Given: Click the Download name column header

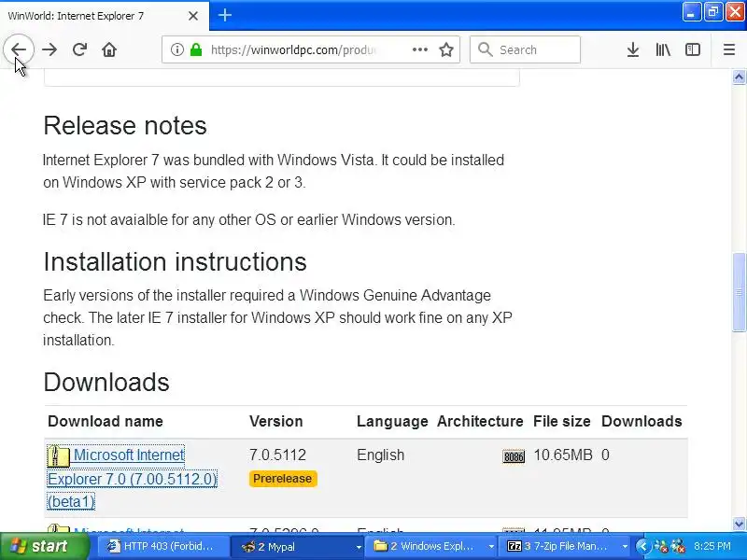Looking at the screenshot, I should pos(106,421).
